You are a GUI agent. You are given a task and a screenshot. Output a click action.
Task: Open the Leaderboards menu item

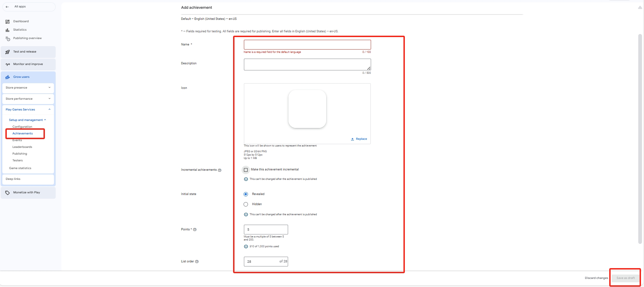coord(22,147)
